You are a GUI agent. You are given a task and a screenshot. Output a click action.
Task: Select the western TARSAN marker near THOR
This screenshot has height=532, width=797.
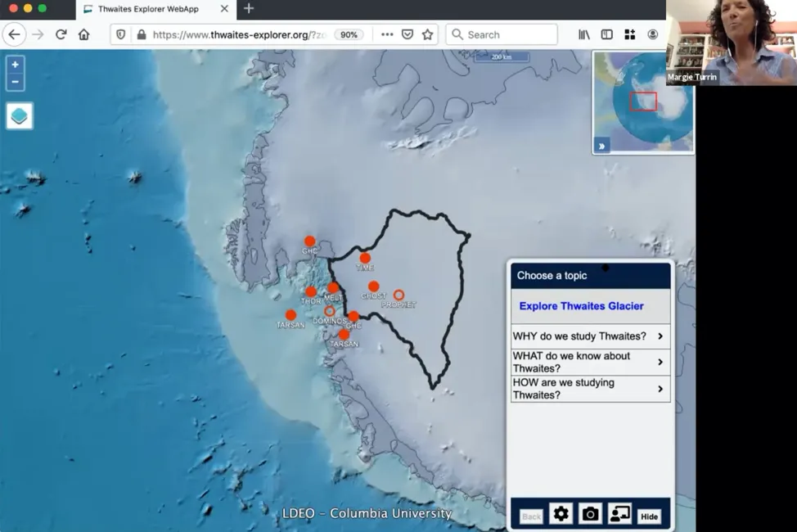[290, 315]
